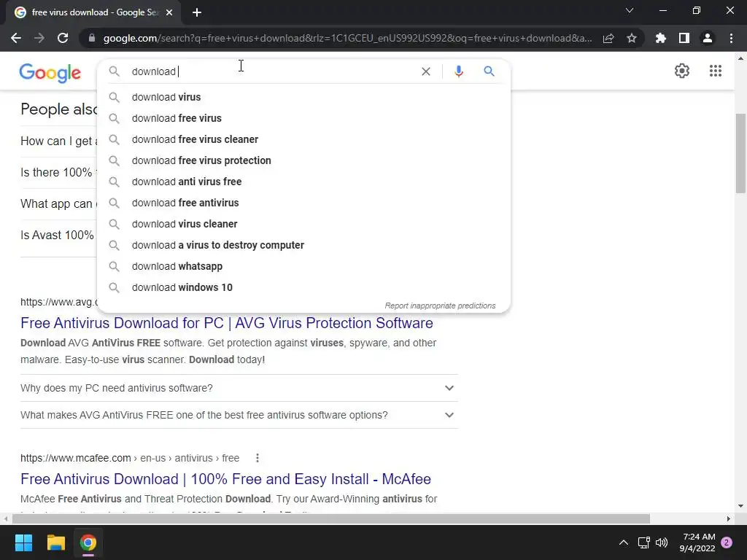This screenshot has height=560, width=747.
Task: Select the free virus download tab
Action: (x=93, y=13)
